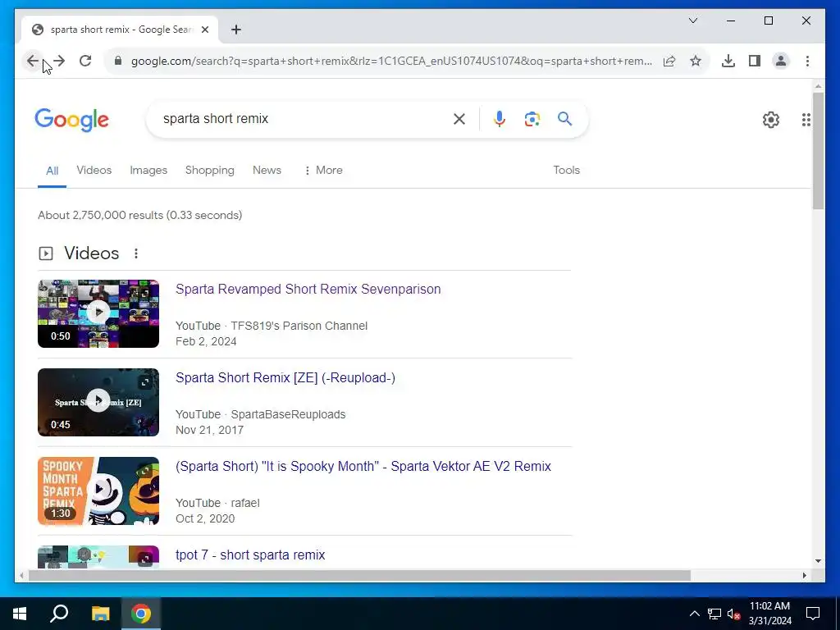Click the tpot 7 video thumbnail
Screen dimensions: 840x630
pyautogui.click(x=98, y=557)
